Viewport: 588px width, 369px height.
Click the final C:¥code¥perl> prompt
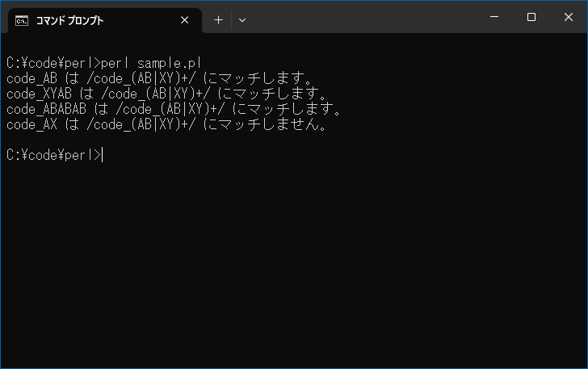tap(53, 155)
